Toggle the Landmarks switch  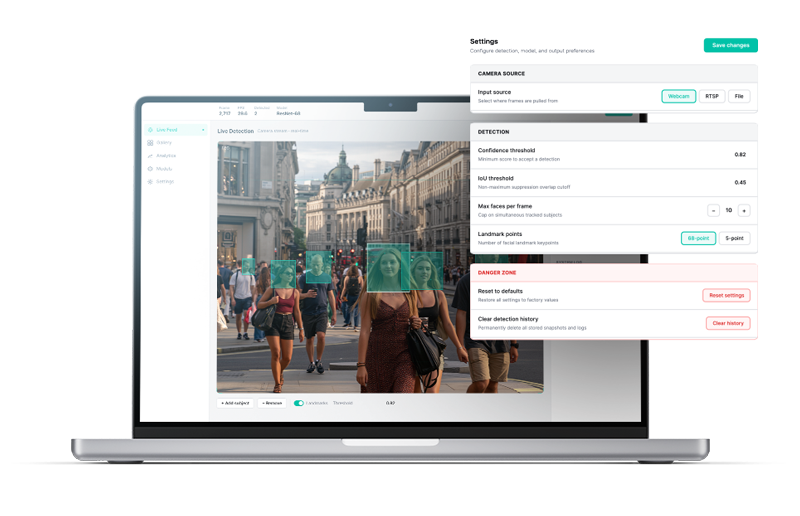[299, 403]
